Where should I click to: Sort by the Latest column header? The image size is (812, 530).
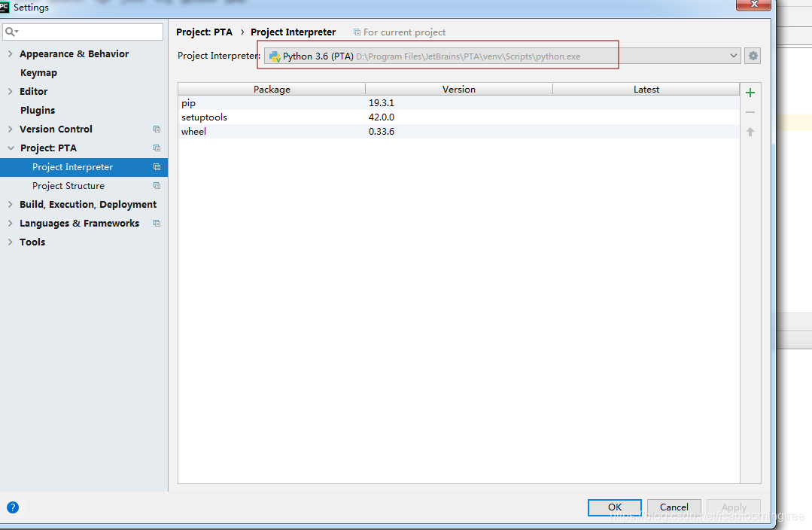(x=646, y=89)
